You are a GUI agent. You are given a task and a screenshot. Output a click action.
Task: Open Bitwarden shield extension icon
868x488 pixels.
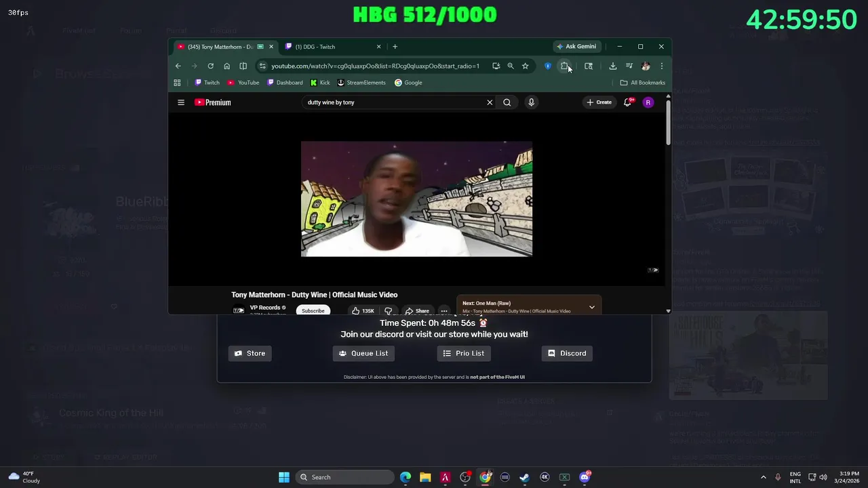point(548,66)
